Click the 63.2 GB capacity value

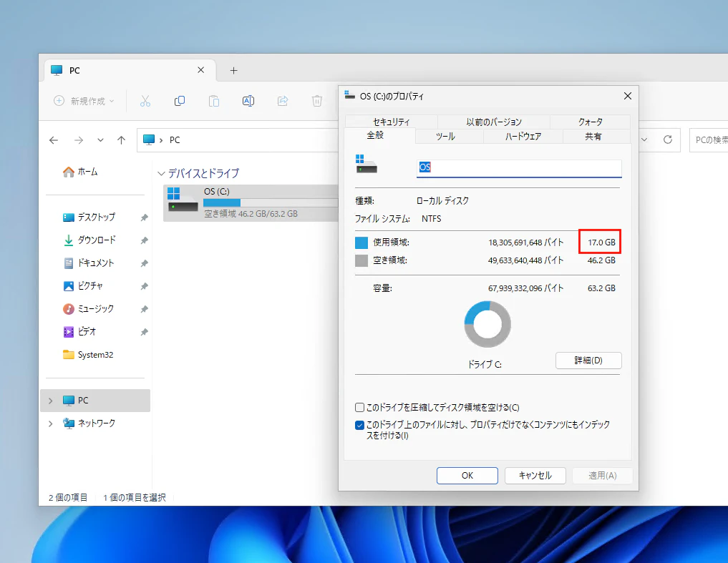(x=601, y=288)
